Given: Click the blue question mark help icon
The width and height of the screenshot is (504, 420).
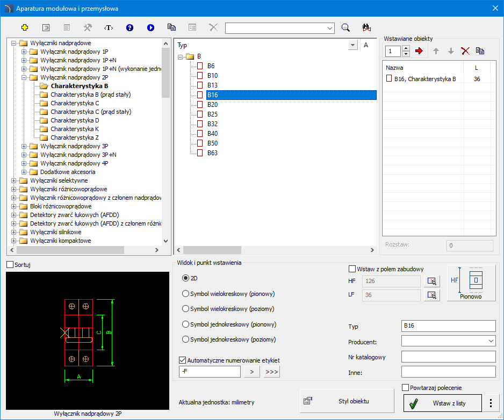Looking at the screenshot, I should pos(129,27).
